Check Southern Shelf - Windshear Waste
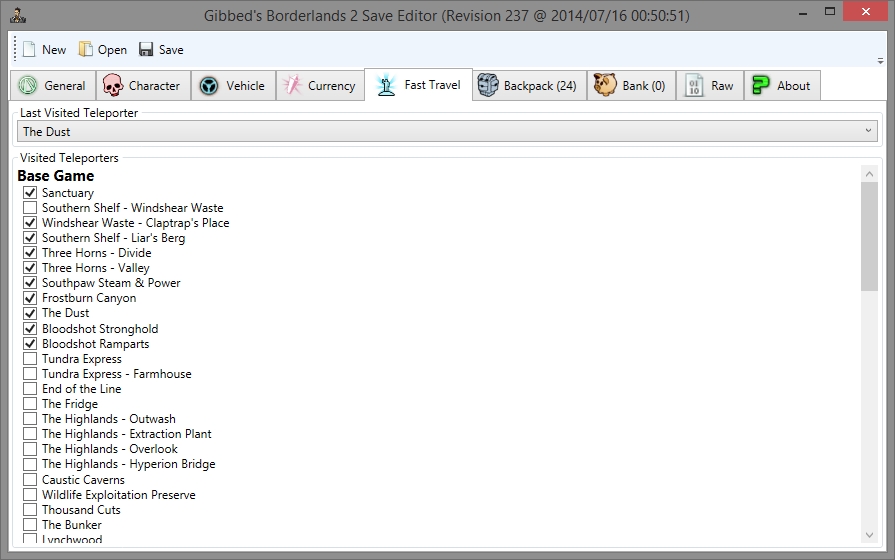This screenshot has height=560, width=895. [x=30, y=207]
